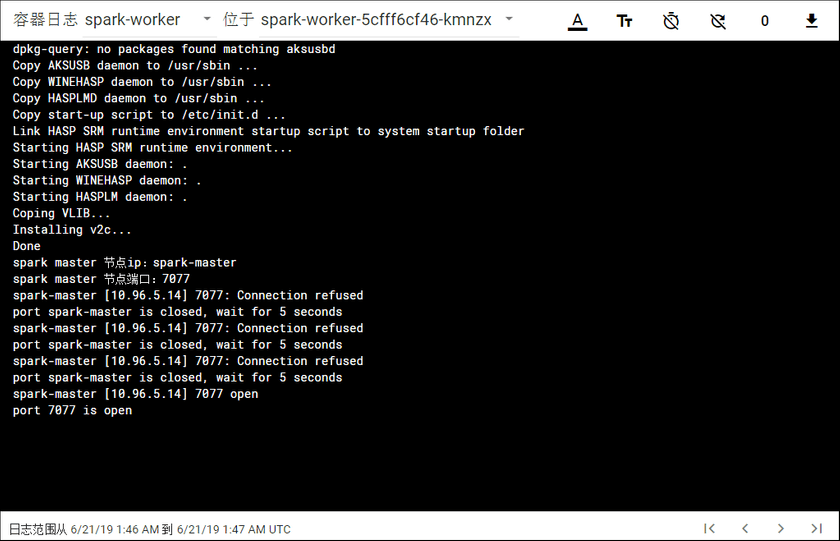Click the 'port 7077 is open' log line
The width and height of the screenshot is (840, 541).
pyautogui.click(x=72, y=410)
